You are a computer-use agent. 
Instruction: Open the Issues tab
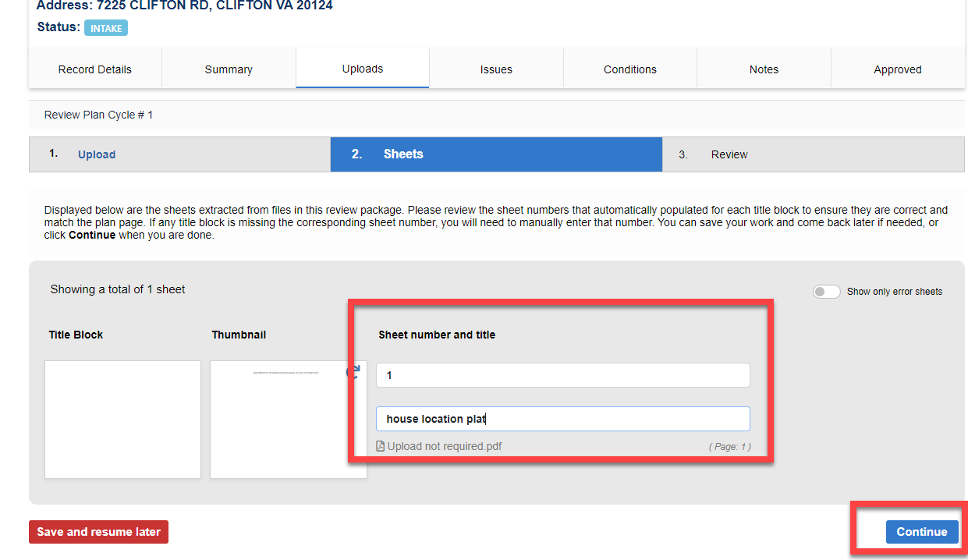[x=496, y=69]
